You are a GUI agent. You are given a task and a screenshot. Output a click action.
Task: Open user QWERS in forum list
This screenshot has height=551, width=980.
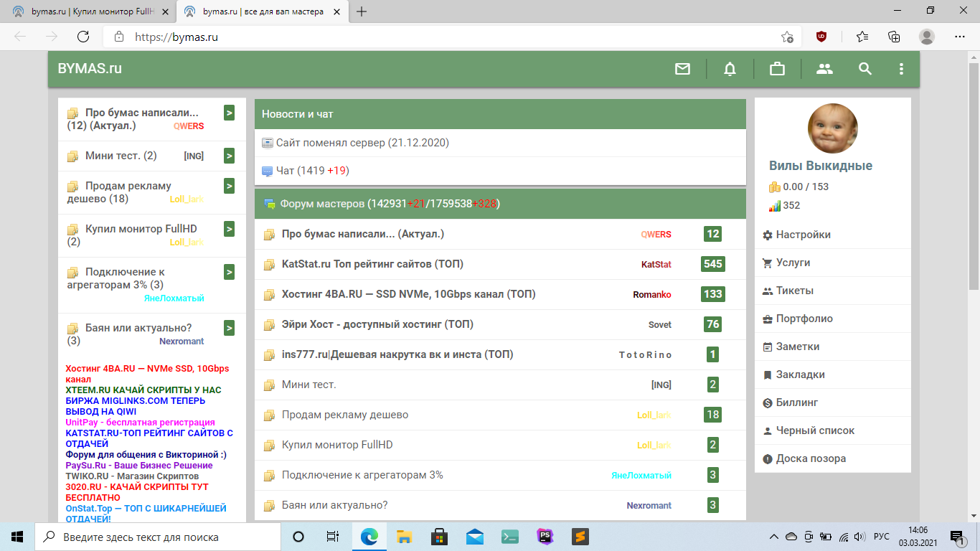(x=656, y=235)
